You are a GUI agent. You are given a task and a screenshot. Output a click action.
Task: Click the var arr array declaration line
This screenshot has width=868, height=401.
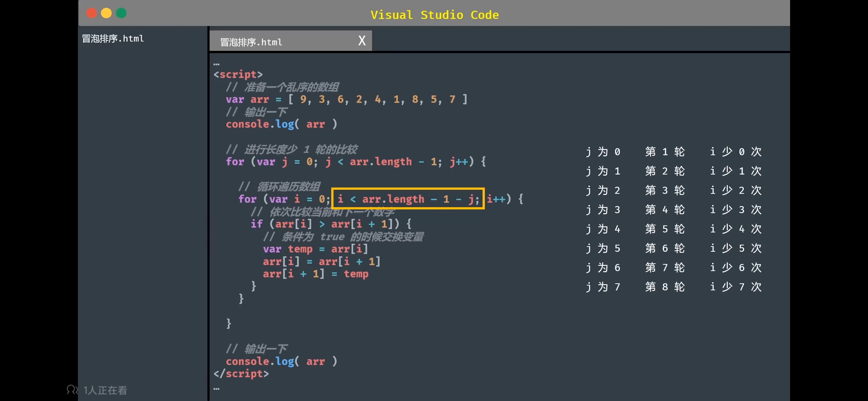[346, 100]
